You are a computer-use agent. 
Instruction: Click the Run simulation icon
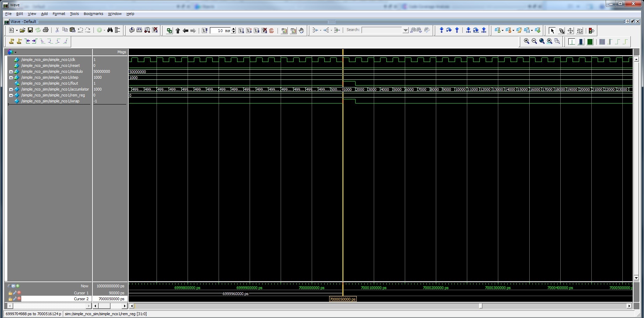coord(241,30)
